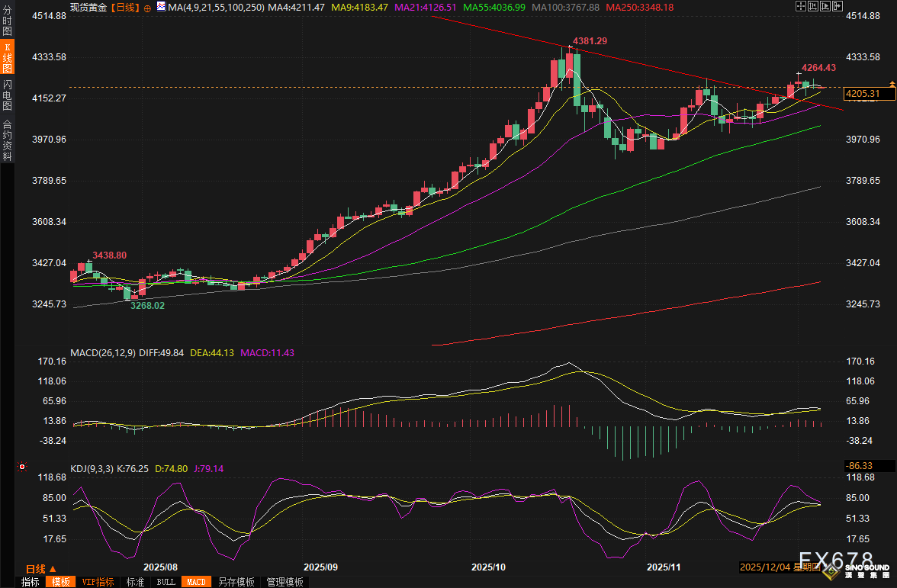
Task: Toggle the MACD template
Action: [x=196, y=582]
